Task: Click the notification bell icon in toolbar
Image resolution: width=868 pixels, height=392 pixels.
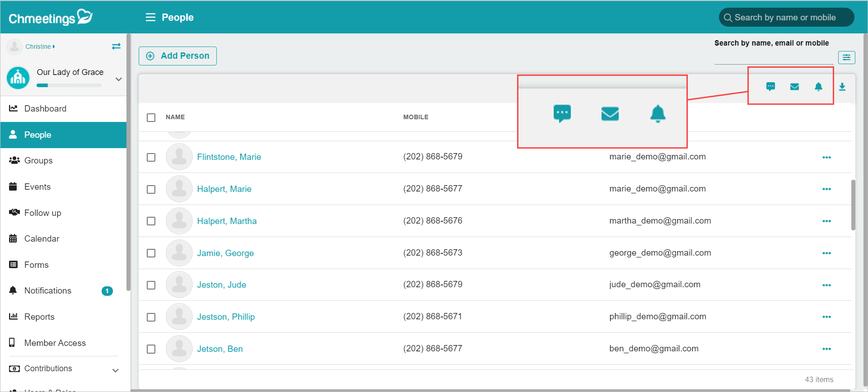Action: [x=818, y=87]
